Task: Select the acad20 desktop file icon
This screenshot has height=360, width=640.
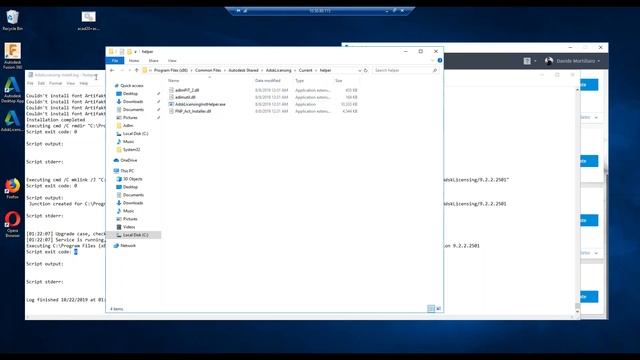Action: [89, 21]
